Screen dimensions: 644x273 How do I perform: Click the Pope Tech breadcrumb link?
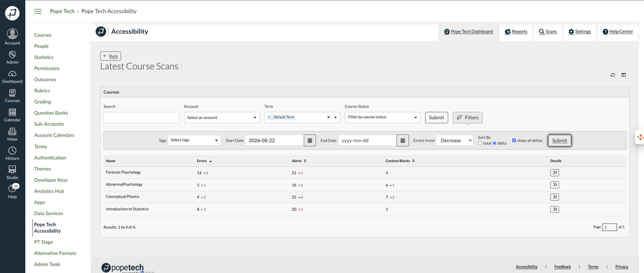point(62,11)
